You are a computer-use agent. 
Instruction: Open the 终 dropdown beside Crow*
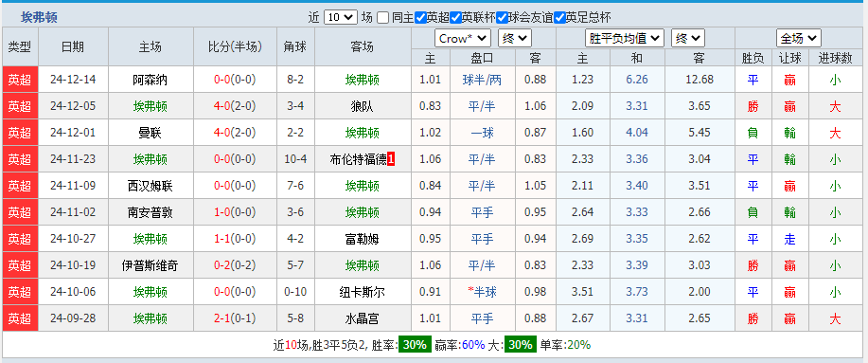515,38
